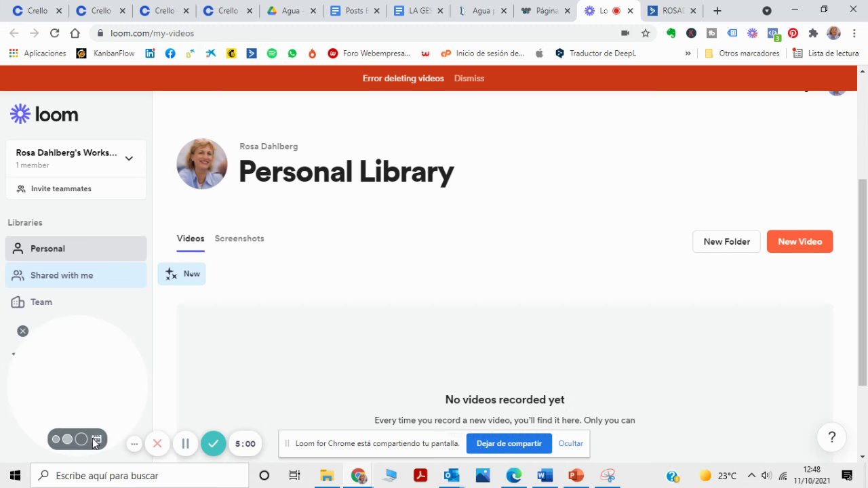Show more bookmarks chevron
868x488 pixels.
coord(688,54)
